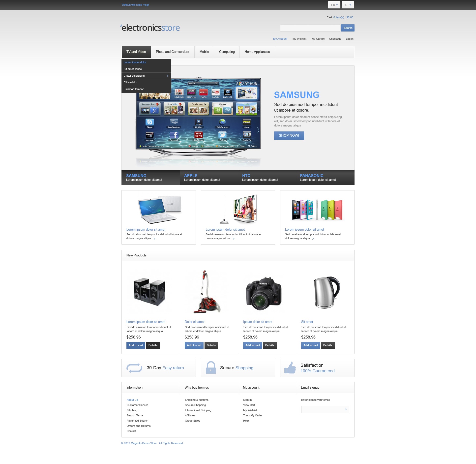Click the arrow after the TV promo text

tap(234, 239)
